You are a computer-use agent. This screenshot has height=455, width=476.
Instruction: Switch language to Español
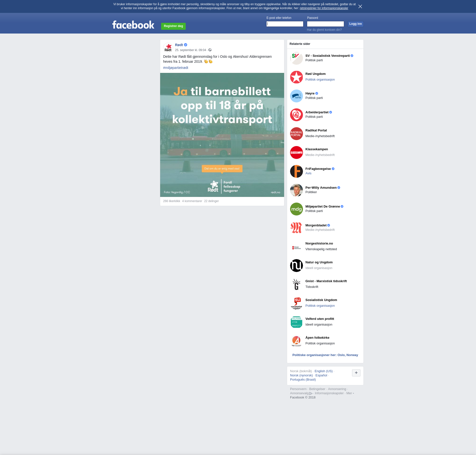pyautogui.click(x=321, y=375)
